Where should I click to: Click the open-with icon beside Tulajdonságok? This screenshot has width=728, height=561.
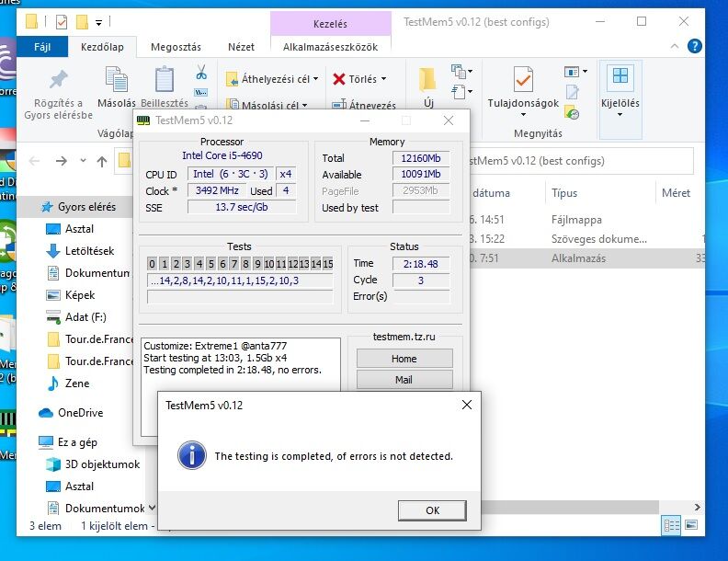[572, 72]
